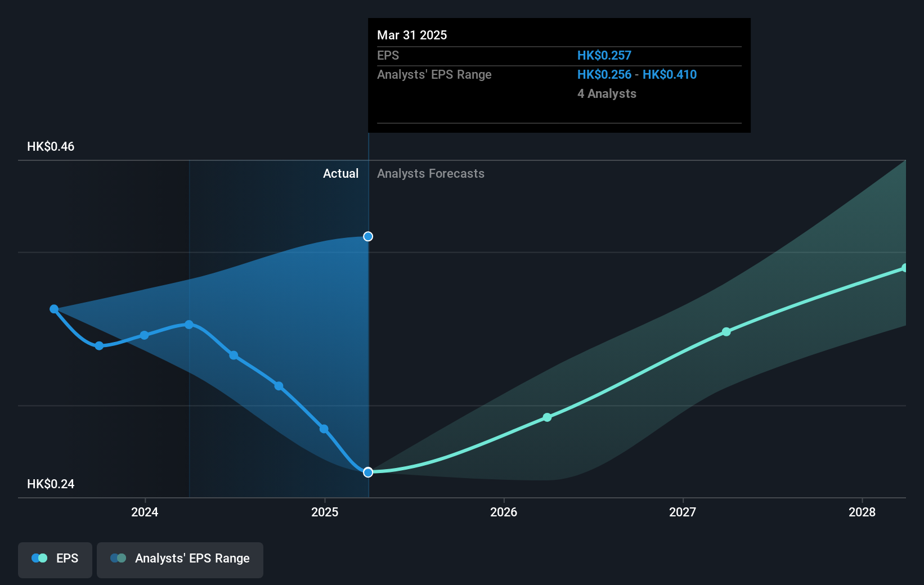Click the blue EPS legend dot icon
The width and height of the screenshot is (924, 585).
39,558
